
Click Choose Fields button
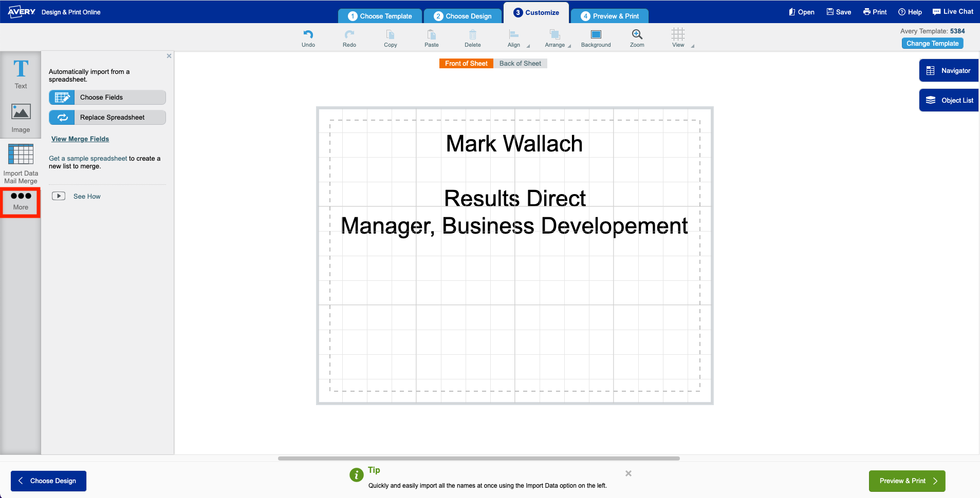pos(107,97)
